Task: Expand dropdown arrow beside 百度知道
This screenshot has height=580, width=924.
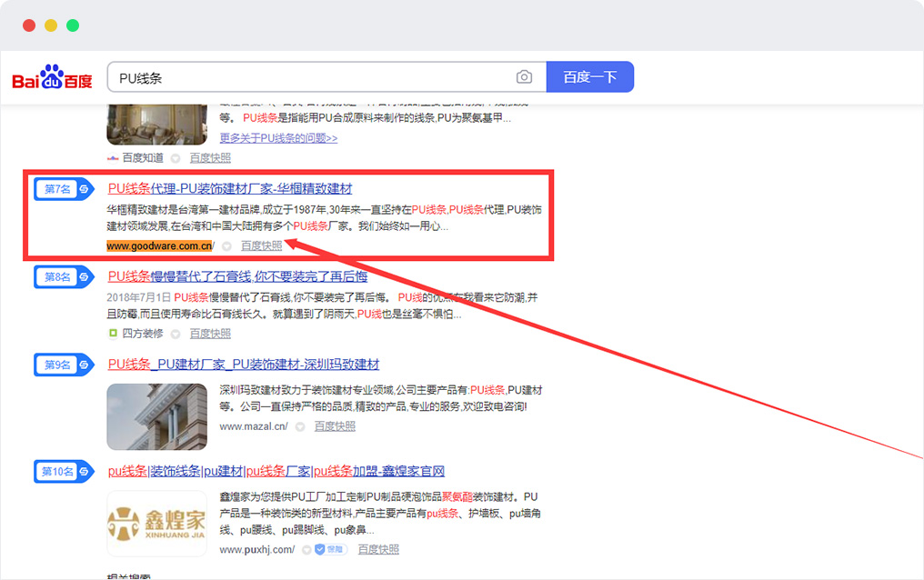Action: pos(176,158)
